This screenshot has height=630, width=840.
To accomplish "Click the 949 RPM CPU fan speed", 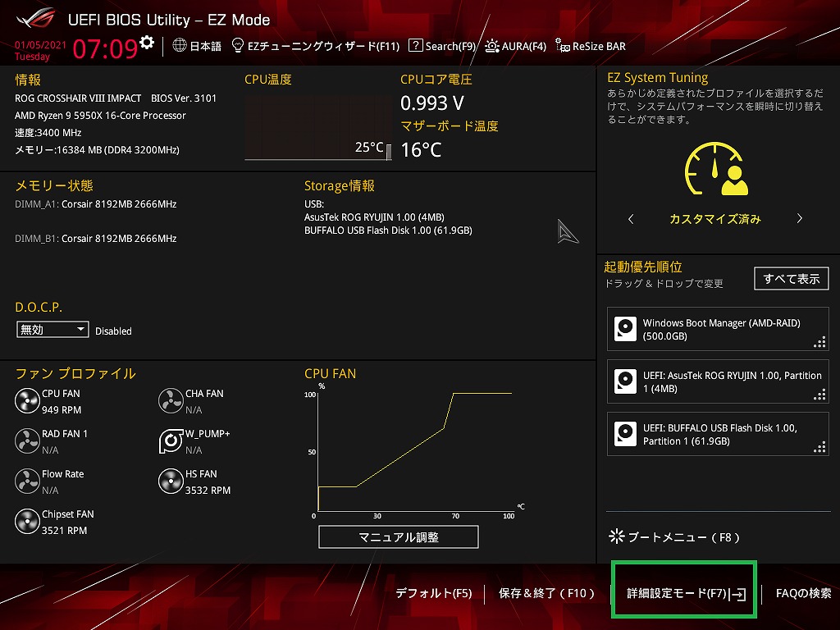I will 62,410.
